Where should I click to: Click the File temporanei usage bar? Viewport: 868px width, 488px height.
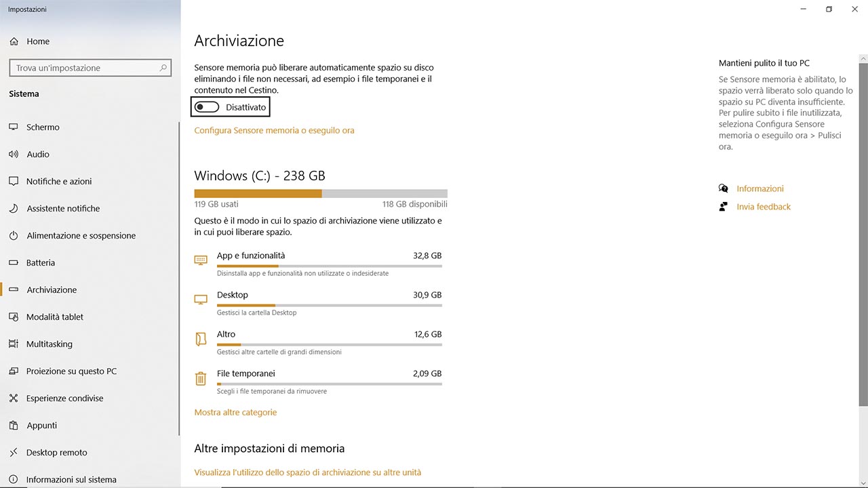(330, 384)
